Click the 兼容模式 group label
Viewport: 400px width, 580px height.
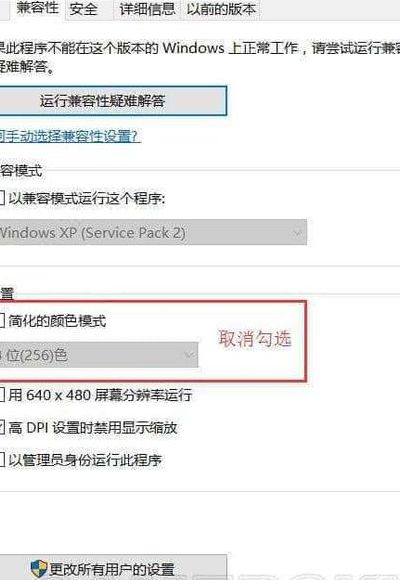tap(21, 171)
